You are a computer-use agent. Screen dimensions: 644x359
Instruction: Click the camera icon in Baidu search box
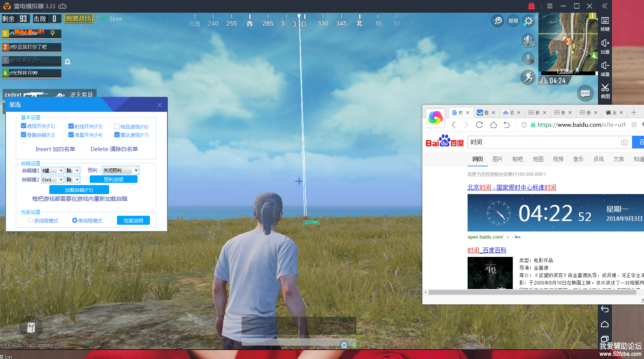click(x=624, y=142)
